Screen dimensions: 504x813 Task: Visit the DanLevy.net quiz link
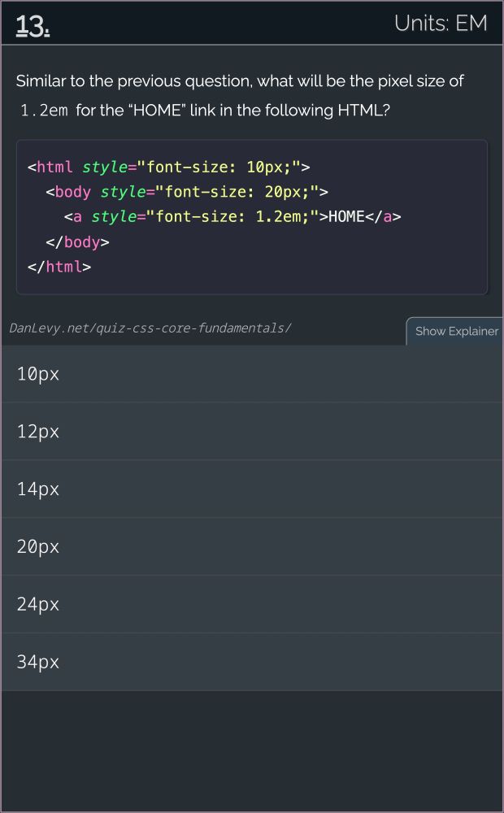click(151, 328)
